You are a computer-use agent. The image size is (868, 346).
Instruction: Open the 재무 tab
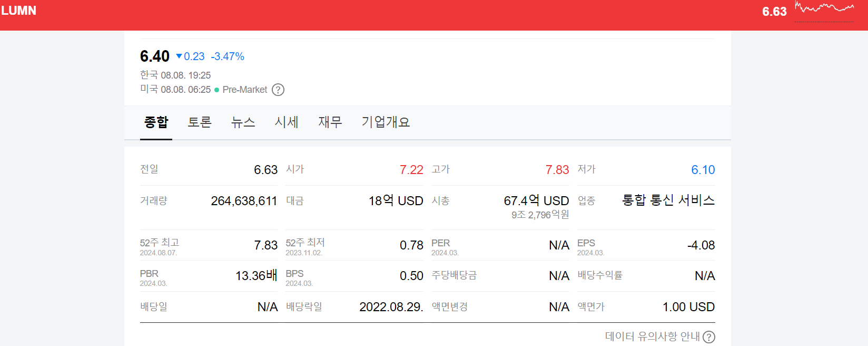coord(330,122)
